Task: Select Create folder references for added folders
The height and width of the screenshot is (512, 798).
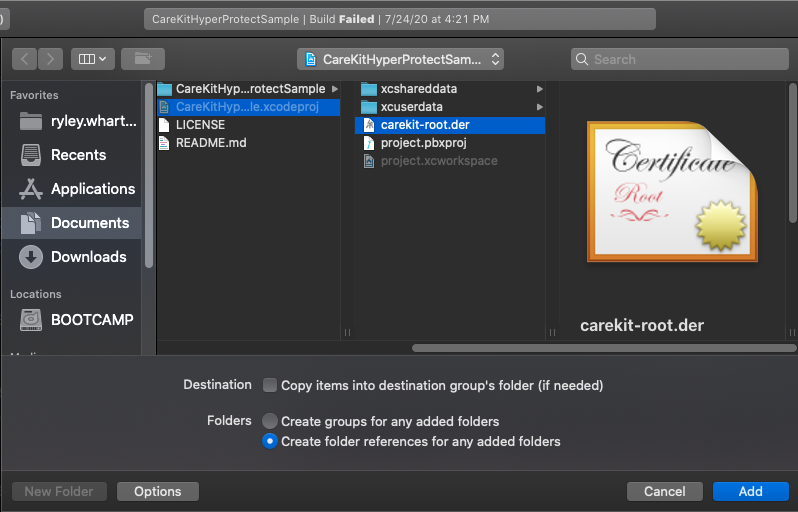Action: 270,441
